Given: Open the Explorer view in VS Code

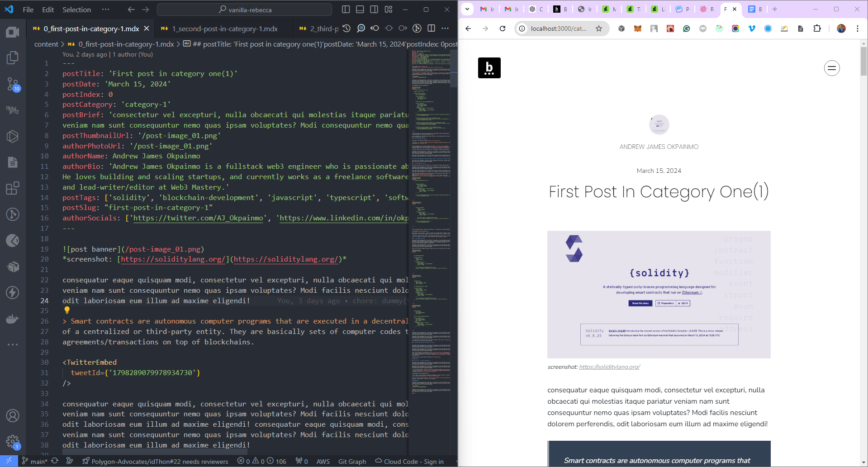Looking at the screenshot, I should pos(13,57).
